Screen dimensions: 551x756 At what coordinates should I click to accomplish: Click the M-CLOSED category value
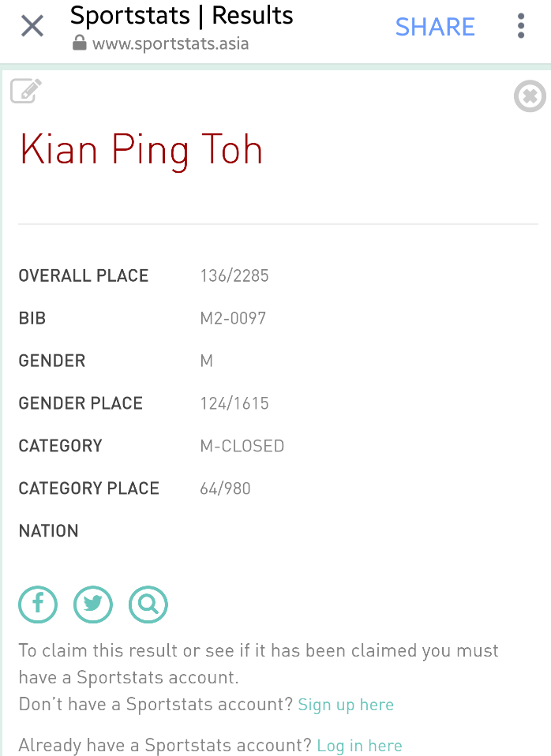pyautogui.click(x=242, y=446)
